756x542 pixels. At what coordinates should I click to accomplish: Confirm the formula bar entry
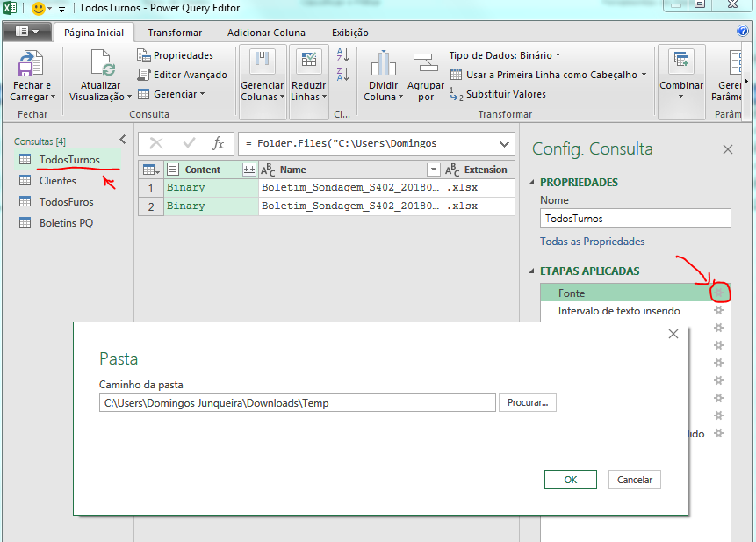(x=189, y=143)
